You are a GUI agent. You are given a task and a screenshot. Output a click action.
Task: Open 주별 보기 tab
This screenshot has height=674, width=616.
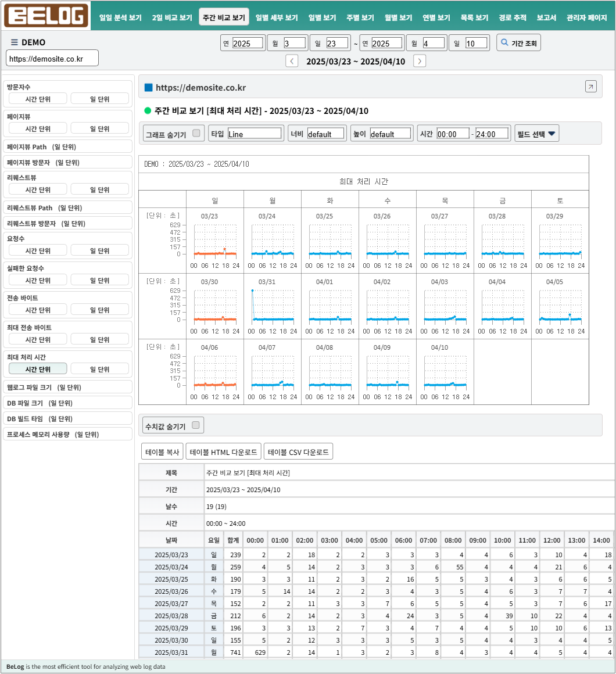[x=360, y=17]
